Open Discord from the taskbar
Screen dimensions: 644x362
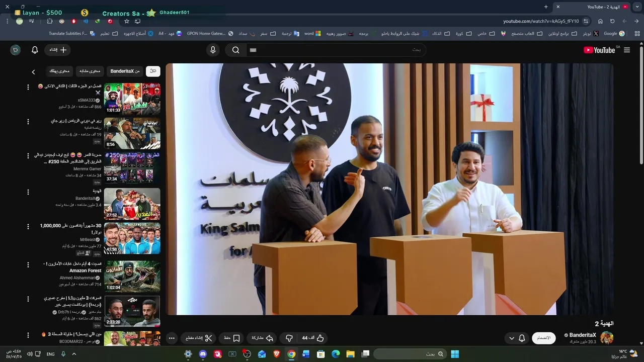click(x=203, y=354)
